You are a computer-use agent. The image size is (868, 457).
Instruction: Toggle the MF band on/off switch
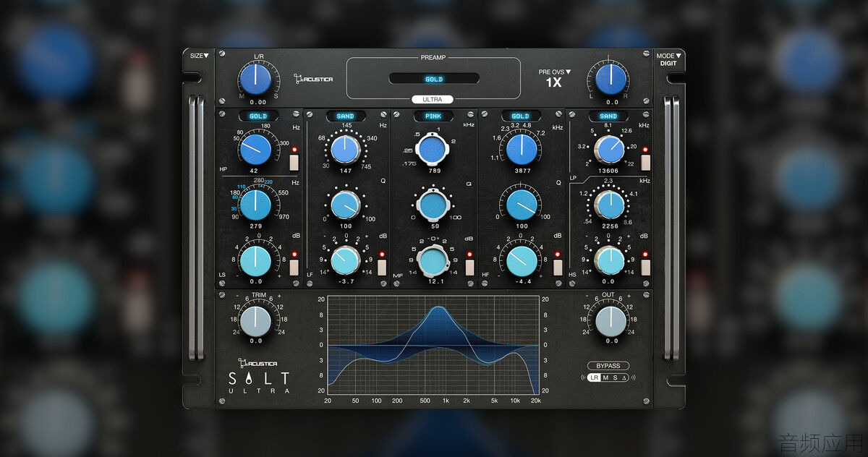[469, 267]
